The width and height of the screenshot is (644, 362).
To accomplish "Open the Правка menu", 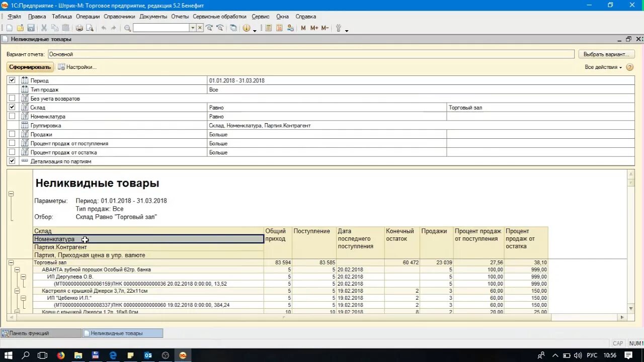I will (37, 17).
